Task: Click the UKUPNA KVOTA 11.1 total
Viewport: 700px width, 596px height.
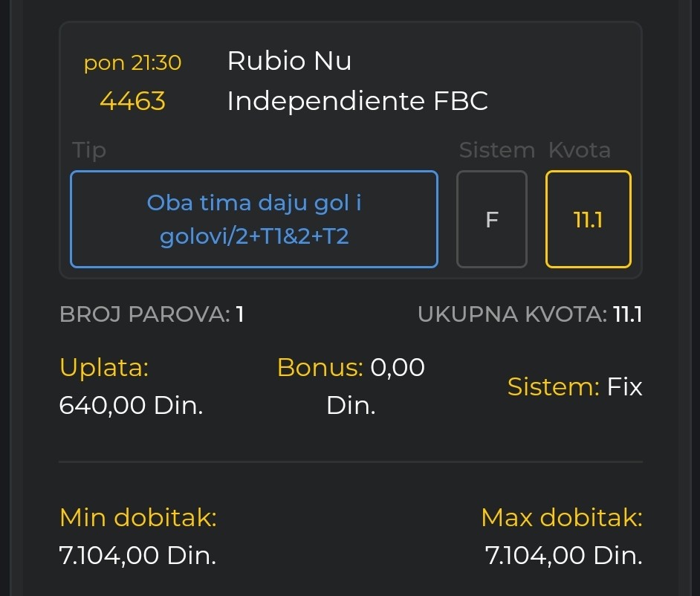Action: (530, 314)
